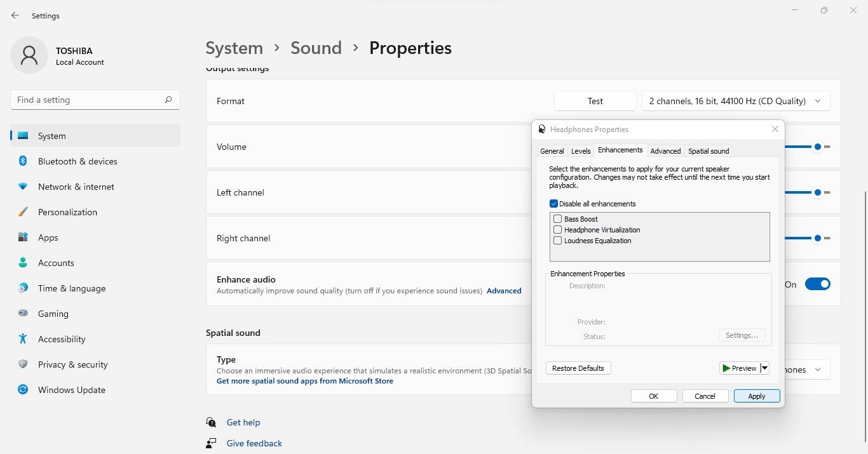Screen dimensions: 868x454
Task: Check the Bass Boost checkbox
Action: 558,219
